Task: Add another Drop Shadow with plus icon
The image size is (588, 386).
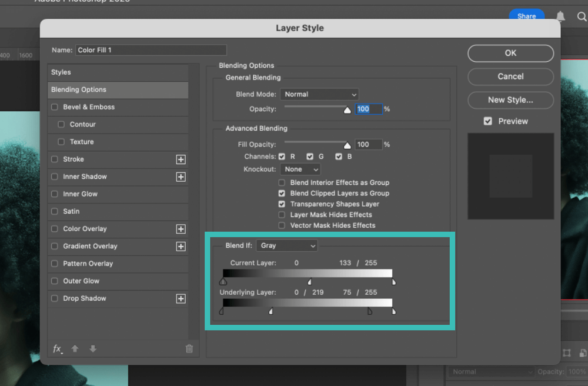Action: click(181, 298)
